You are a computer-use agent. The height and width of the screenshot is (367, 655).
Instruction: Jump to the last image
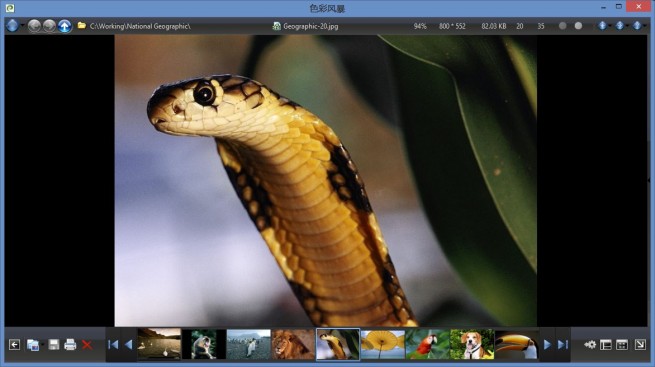coord(563,344)
